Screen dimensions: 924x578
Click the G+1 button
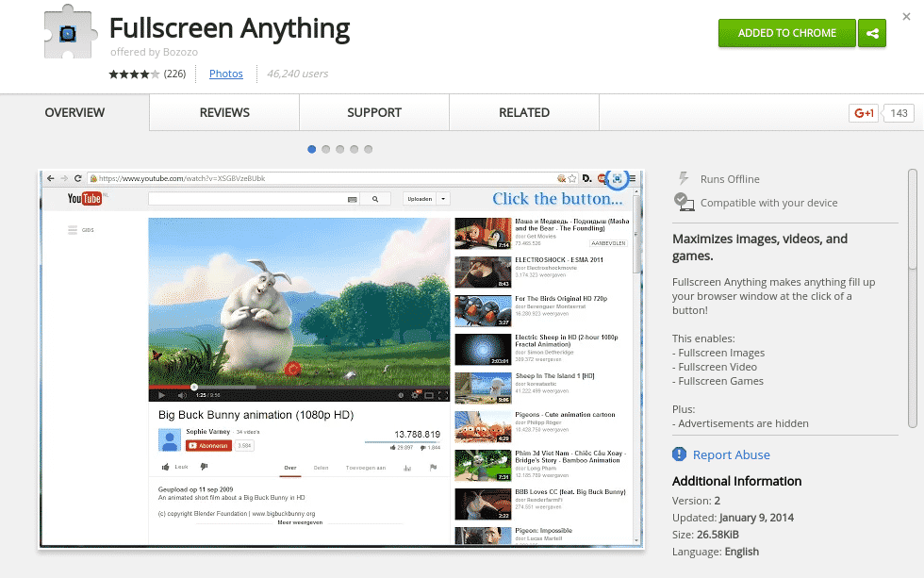[x=864, y=113]
